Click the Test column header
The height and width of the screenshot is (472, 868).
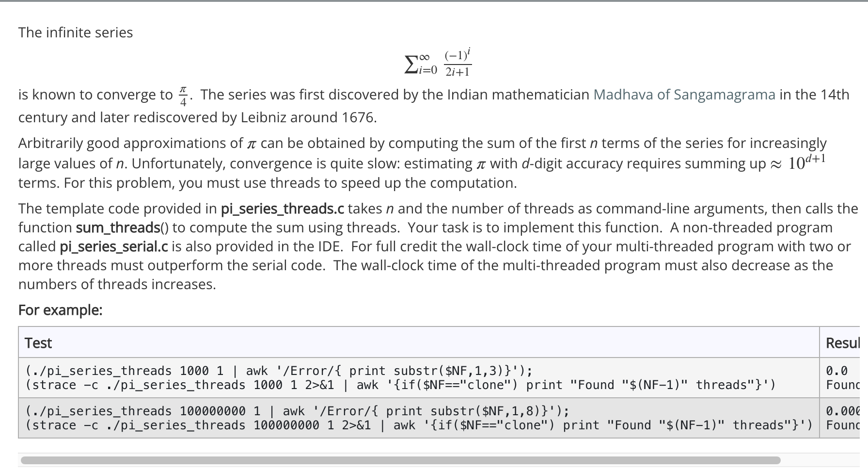tap(38, 343)
